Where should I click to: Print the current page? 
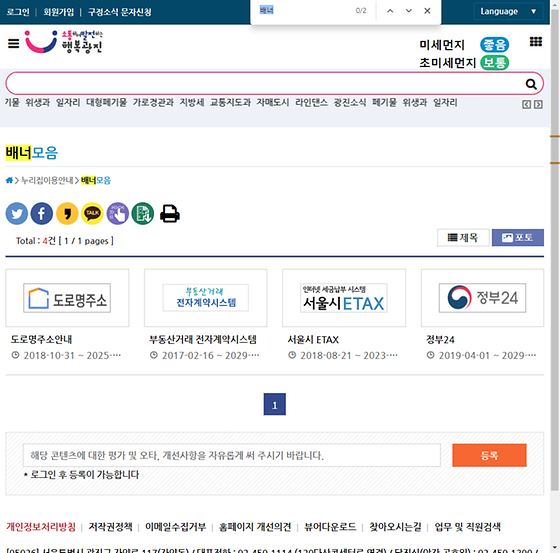tap(170, 214)
